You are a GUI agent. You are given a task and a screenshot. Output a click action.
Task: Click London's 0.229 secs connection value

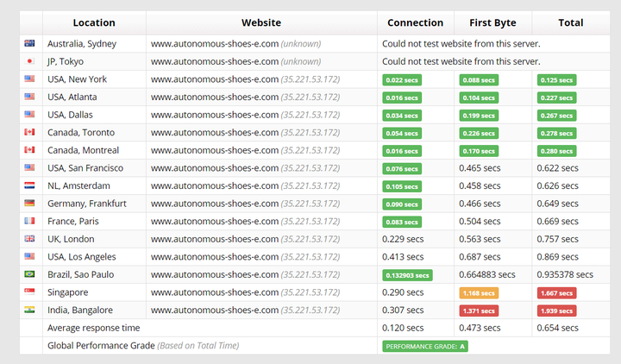pyautogui.click(x=403, y=239)
